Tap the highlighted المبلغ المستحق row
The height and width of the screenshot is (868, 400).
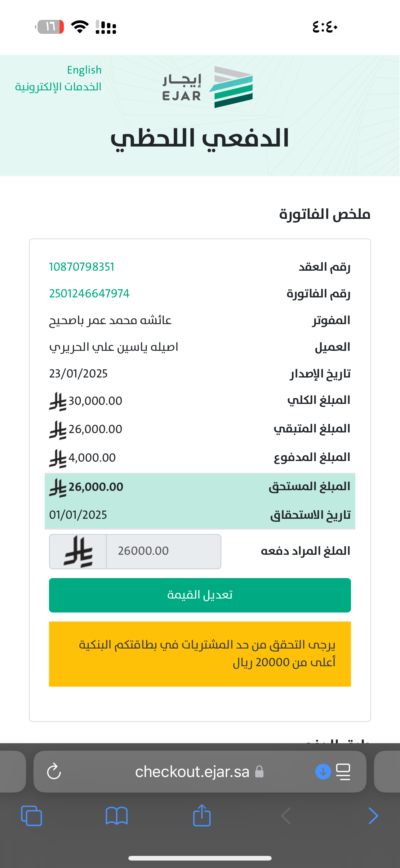click(200, 487)
